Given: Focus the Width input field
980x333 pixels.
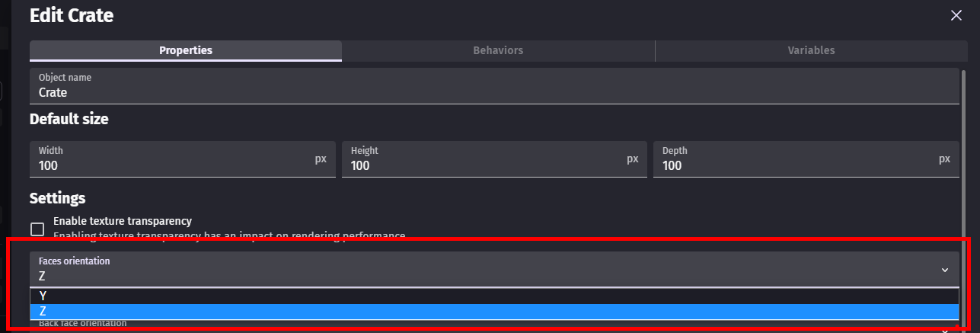Looking at the screenshot, I should coord(168,165).
